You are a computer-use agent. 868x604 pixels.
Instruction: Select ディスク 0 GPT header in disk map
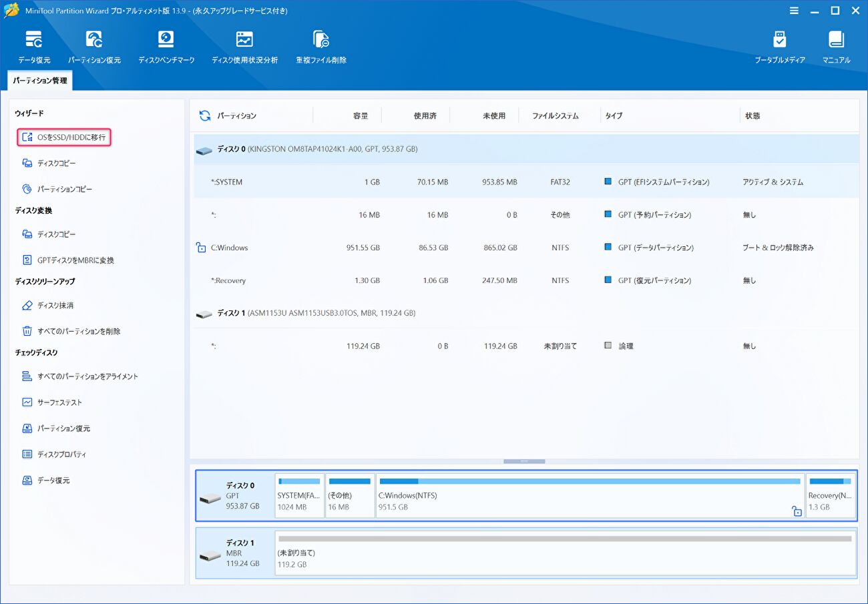(x=235, y=496)
